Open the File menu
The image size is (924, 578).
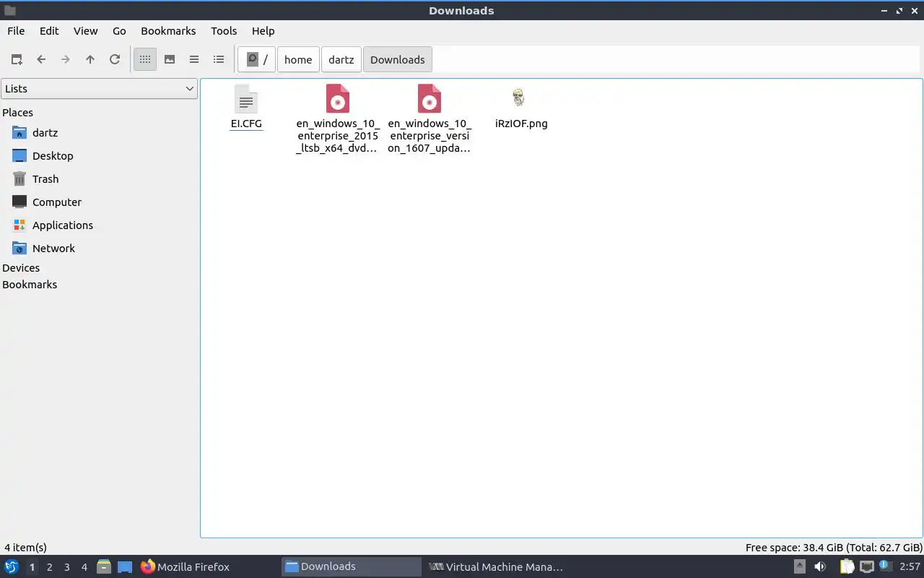(16, 31)
